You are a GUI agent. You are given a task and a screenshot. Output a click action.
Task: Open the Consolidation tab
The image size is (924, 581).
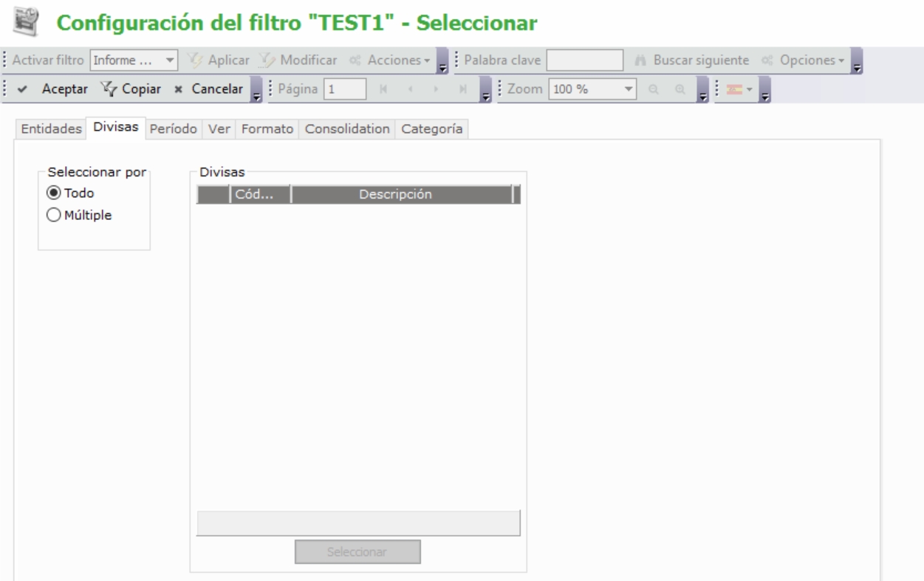coord(347,128)
